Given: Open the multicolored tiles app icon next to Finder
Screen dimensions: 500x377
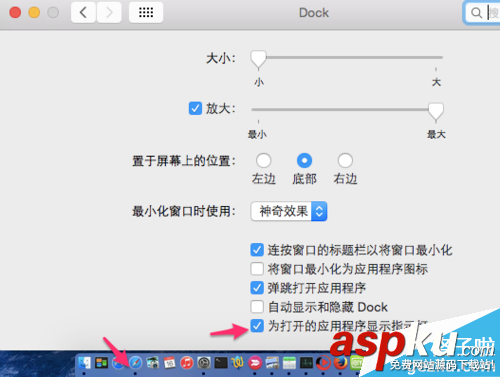Looking at the screenshot, I should coord(101,363).
